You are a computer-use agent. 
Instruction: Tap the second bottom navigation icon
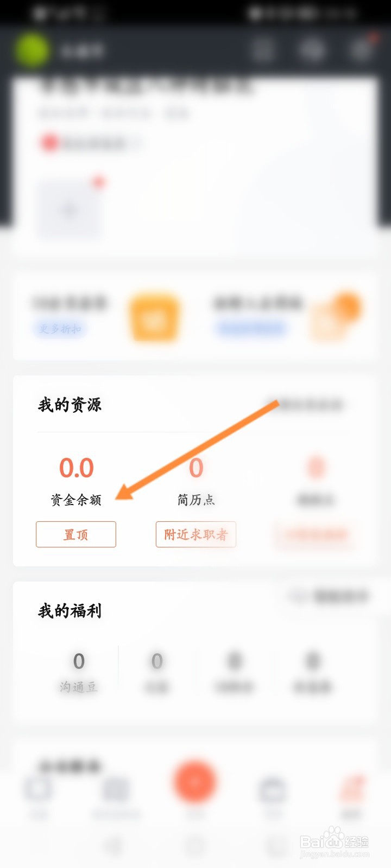(x=116, y=790)
